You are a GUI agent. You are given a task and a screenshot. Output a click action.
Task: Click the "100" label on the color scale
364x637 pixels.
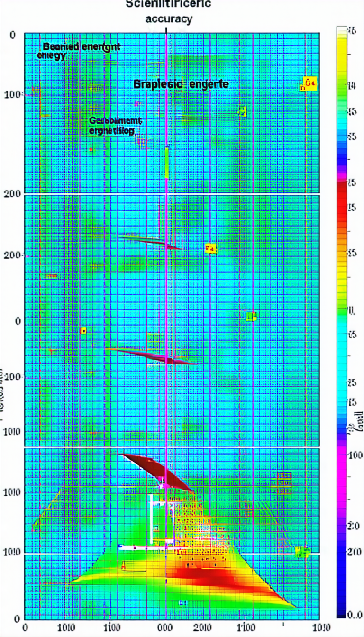pos(355,455)
